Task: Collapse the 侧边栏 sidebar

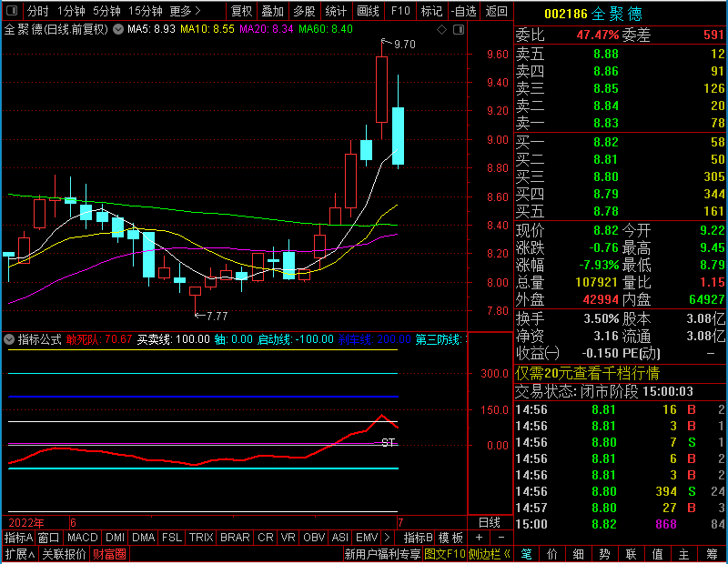Action: coord(490,554)
